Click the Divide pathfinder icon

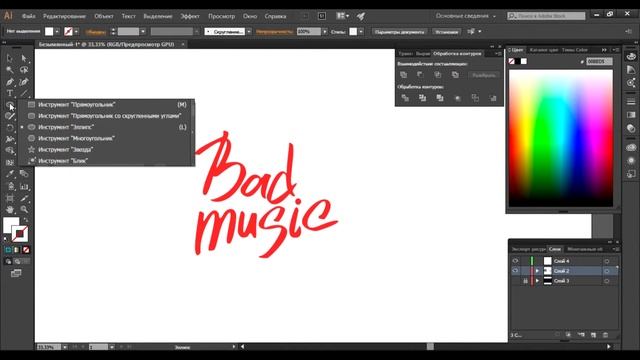coord(405,98)
